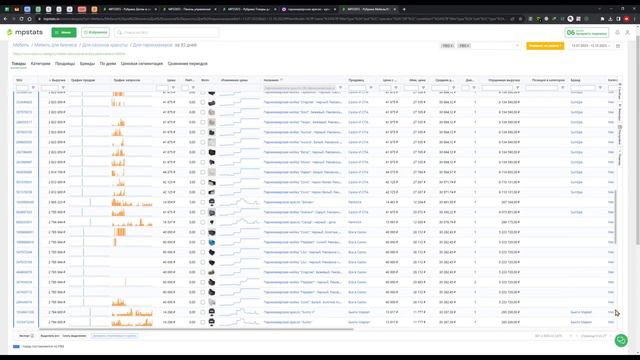Screen dimensions: 640x360
Task: Click the mpstats logo
Action: pyautogui.click(x=25, y=32)
